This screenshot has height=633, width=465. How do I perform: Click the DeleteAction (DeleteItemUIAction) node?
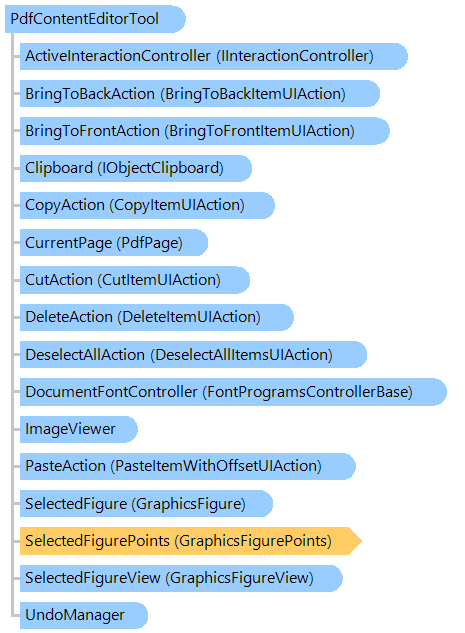(x=157, y=317)
